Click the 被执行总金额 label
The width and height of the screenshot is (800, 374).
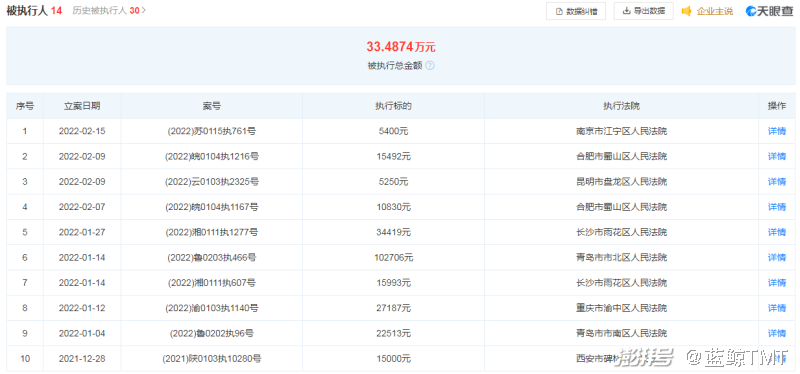(x=395, y=66)
